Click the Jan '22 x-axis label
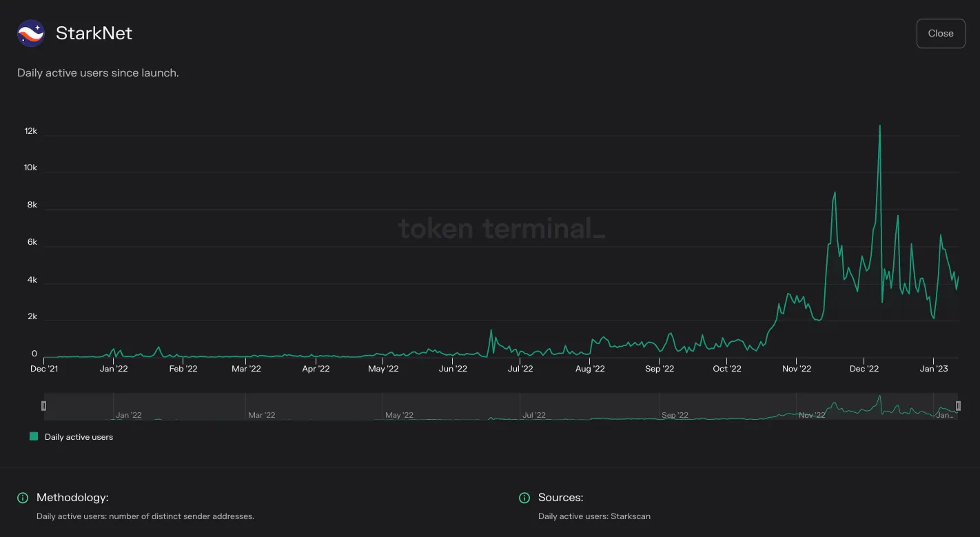 114,369
